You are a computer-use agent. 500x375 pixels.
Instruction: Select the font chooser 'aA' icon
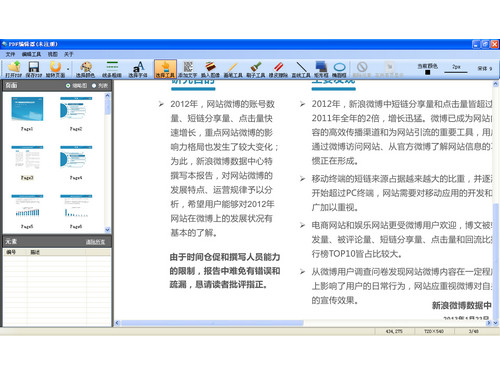click(x=138, y=69)
